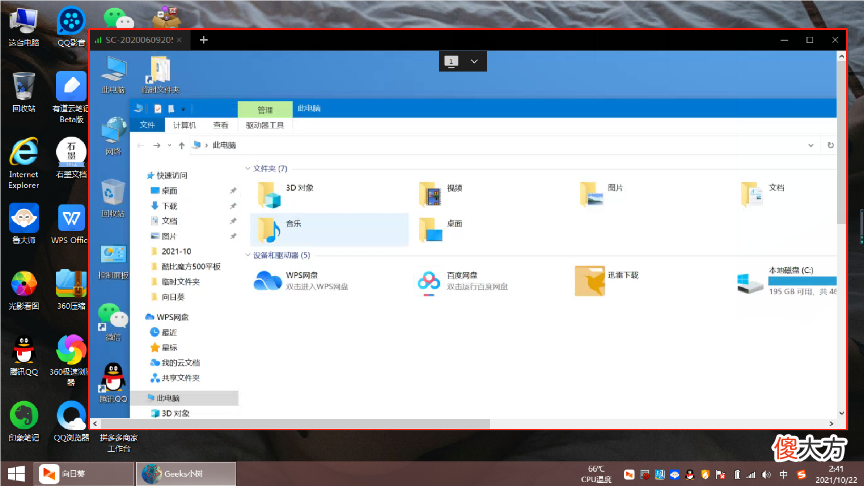Select the 网络 icon on the remote desktop
Viewport: 864px width, 486px height.
[x=114, y=136]
